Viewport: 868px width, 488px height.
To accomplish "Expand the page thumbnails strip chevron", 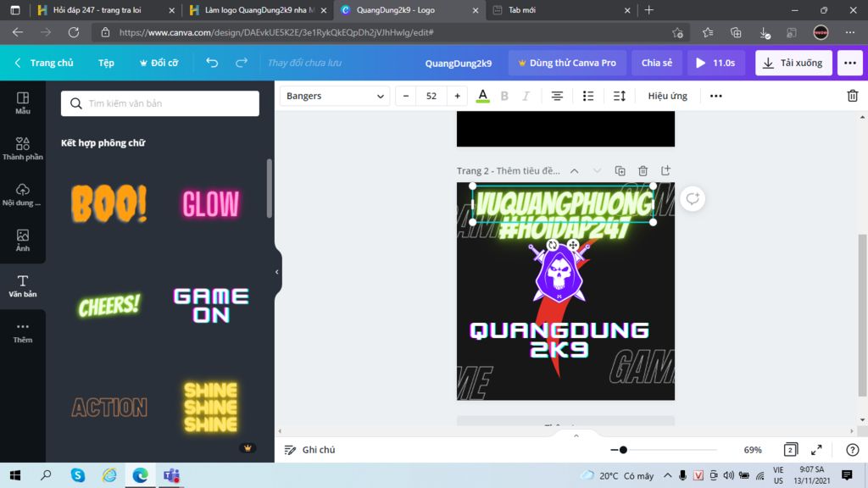I will click(x=576, y=436).
